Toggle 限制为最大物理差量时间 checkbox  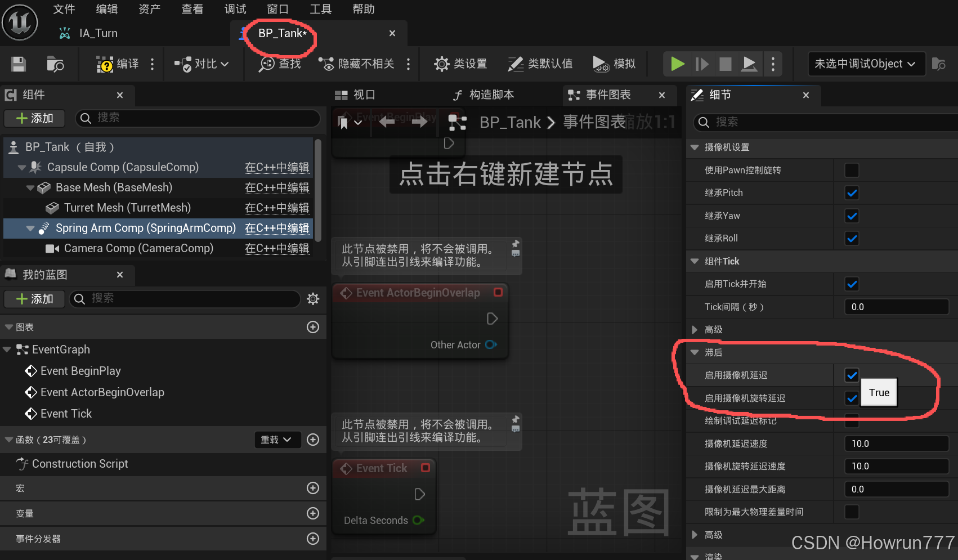(x=852, y=512)
